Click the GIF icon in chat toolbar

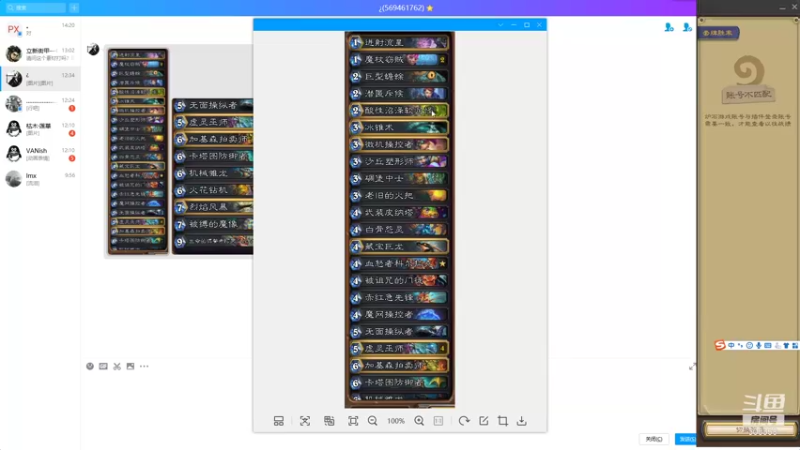pos(103,366)
